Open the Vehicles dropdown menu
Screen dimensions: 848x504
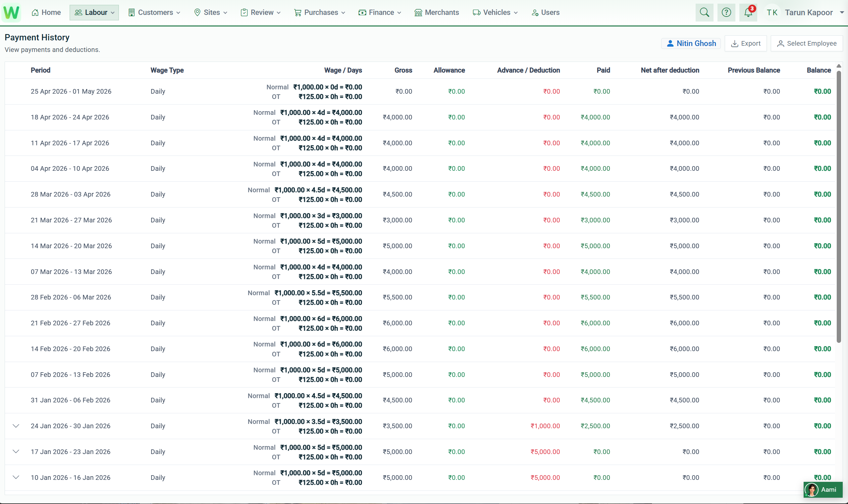tap(495, 13)
